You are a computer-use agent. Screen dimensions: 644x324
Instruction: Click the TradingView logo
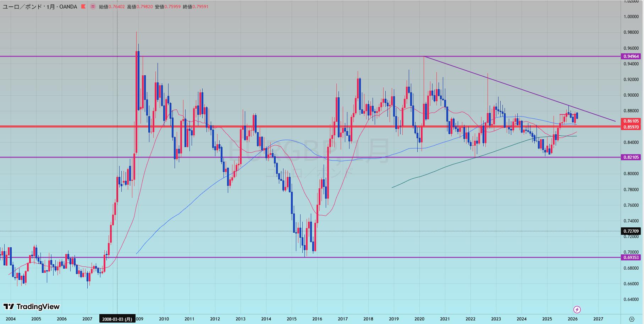pyautogui.click(x=32, y=307)
